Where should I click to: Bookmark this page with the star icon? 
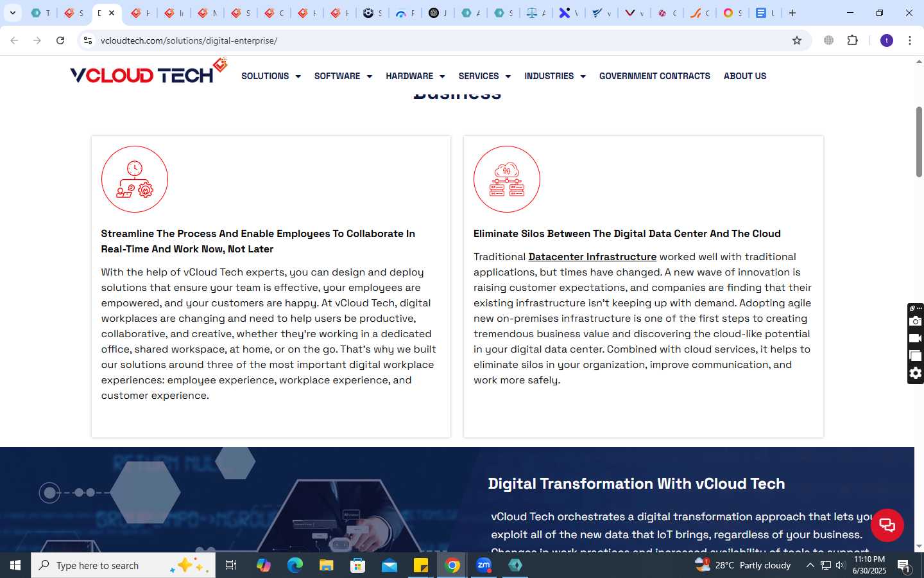click(x=797, y=40)
